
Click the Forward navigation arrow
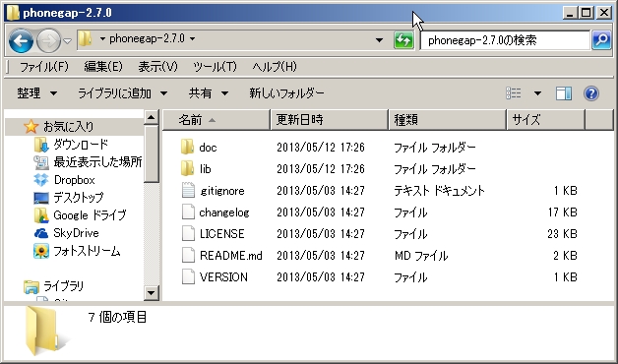[x=48, y=40]
